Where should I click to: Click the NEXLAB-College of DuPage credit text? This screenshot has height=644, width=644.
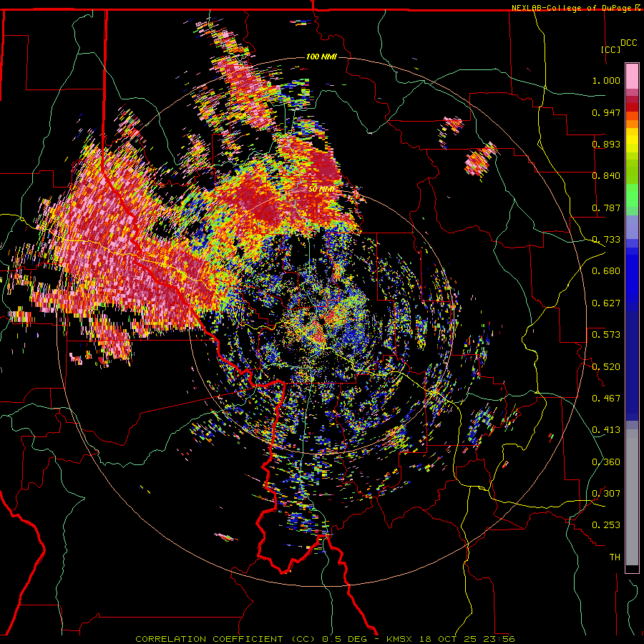click(571, 8)
